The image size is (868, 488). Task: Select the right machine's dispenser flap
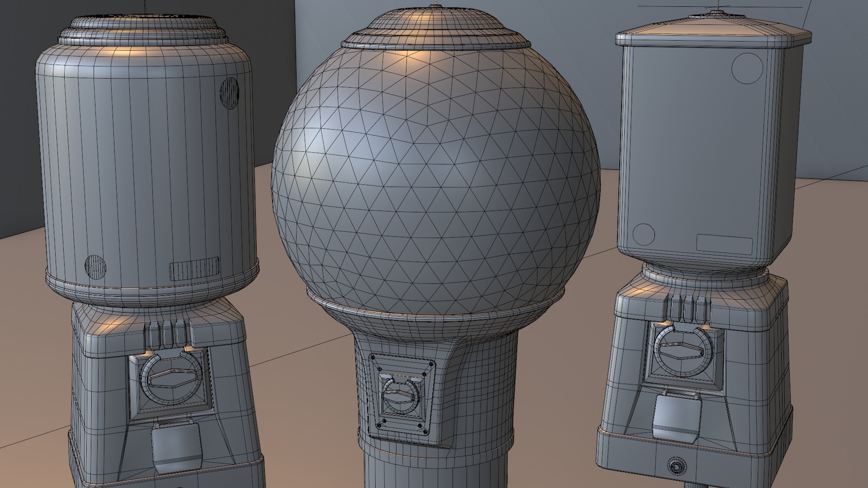[677, 416]
